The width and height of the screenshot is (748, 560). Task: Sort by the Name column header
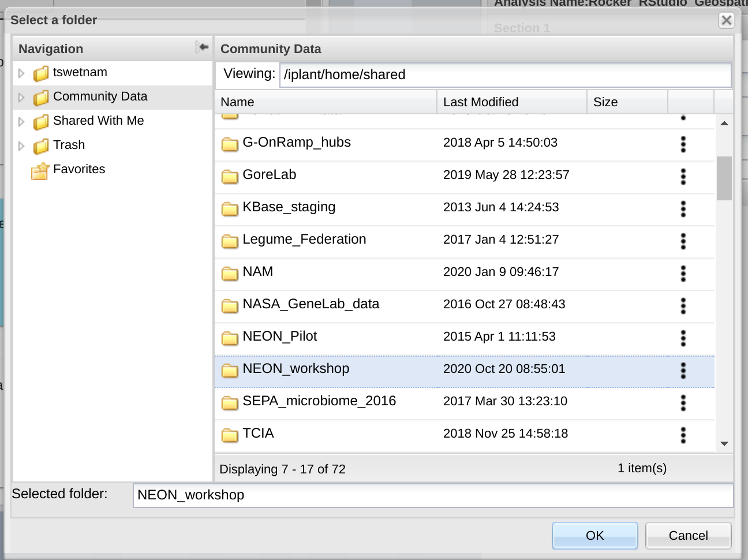pos(325,102)
